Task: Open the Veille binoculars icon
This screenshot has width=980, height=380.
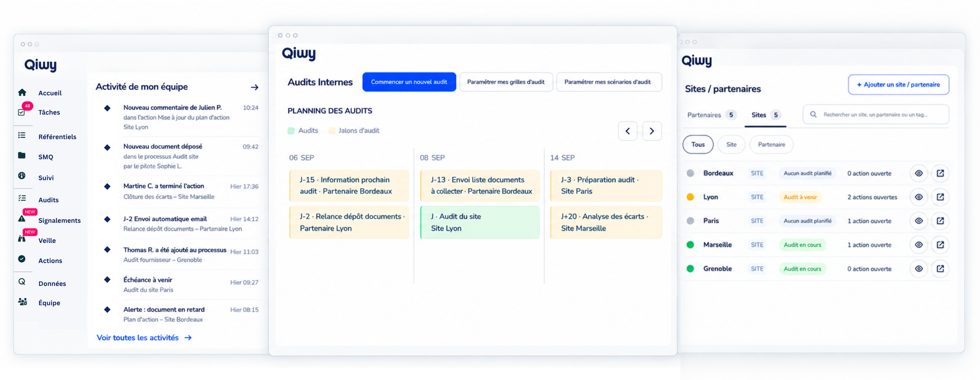Action: coord(22,238)
